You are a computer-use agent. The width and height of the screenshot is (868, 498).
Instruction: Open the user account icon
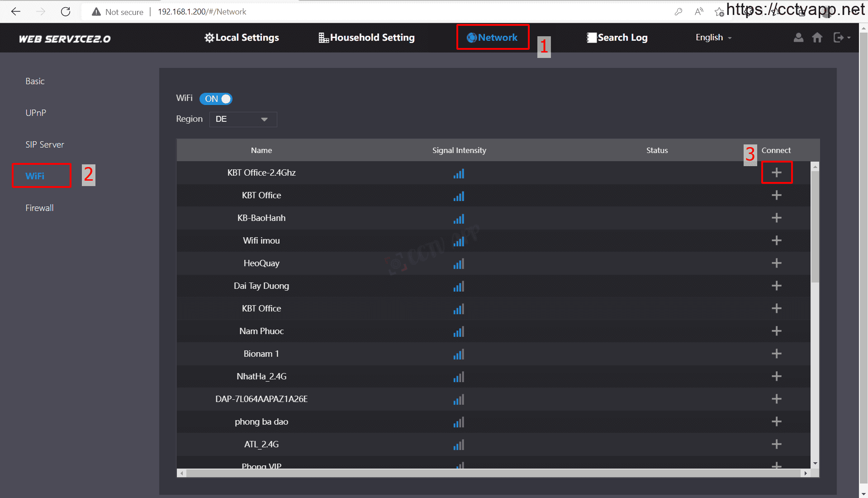tap(798, 38)
